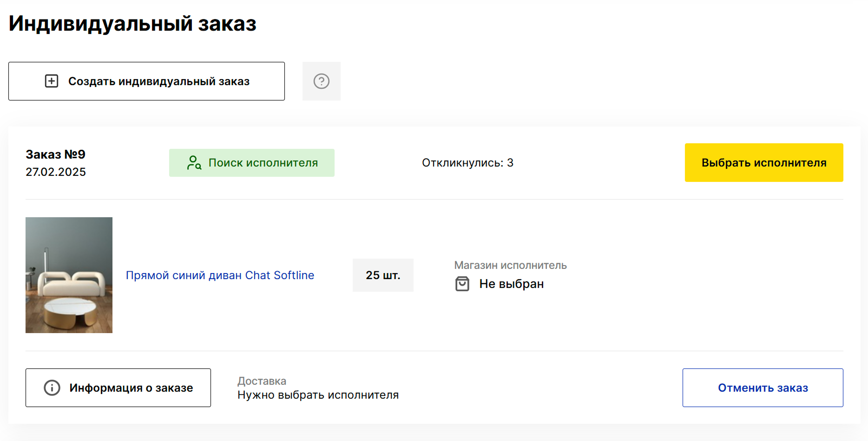Click the plus icon in the create order button
Image resolution: width=868 pixels, height=441 pixels.
pyautogui.click(x=52, y=81)
